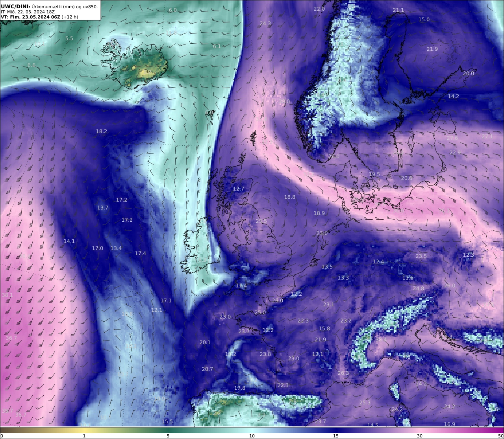The image size is (504, 439).
Task: Click the 13.5 value label
Action: [327, 267]
